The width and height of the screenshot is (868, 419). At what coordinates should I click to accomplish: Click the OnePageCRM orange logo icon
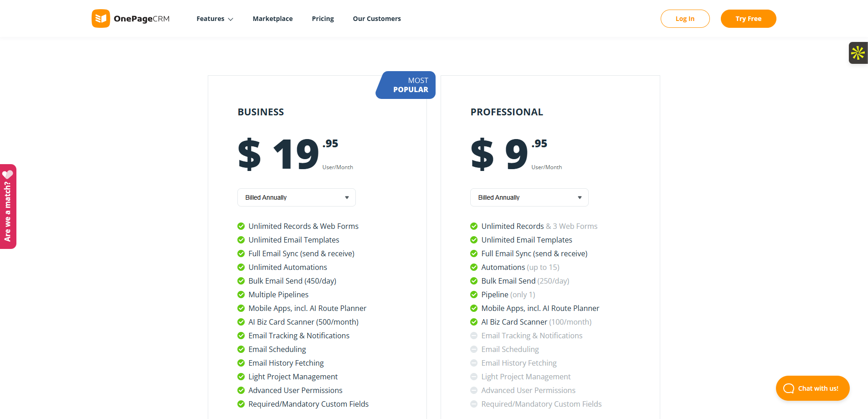point(101,19)
